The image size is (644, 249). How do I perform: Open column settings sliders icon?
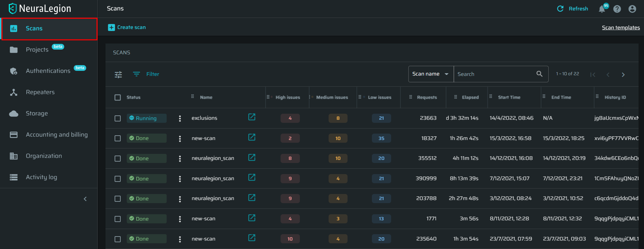click(118, 75)
